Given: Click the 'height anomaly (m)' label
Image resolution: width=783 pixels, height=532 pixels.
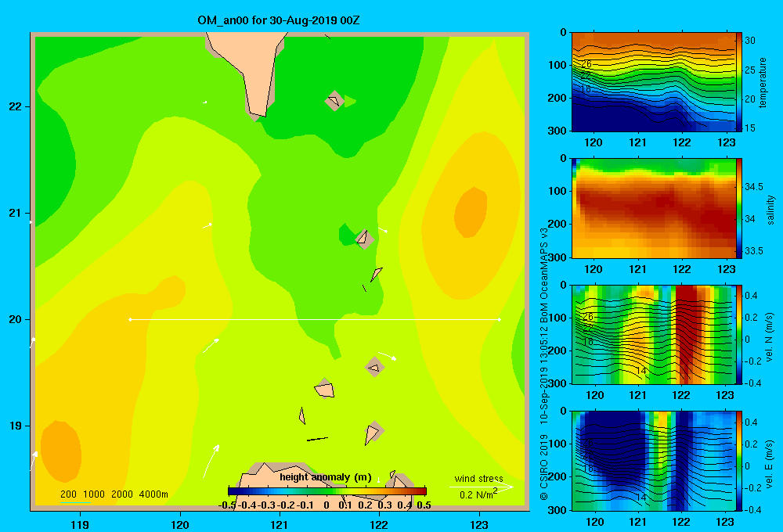Looking at the screenshot, I should [x=326, y=477].
